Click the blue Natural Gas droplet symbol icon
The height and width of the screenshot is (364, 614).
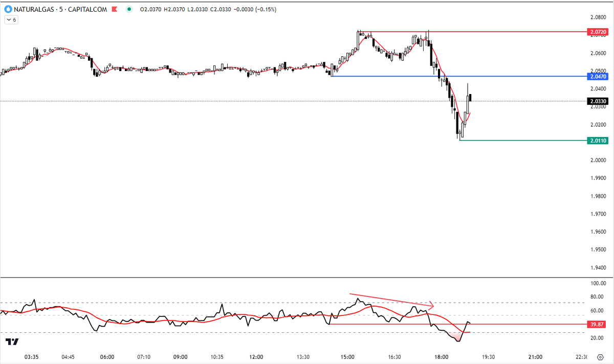coord(8,9)
